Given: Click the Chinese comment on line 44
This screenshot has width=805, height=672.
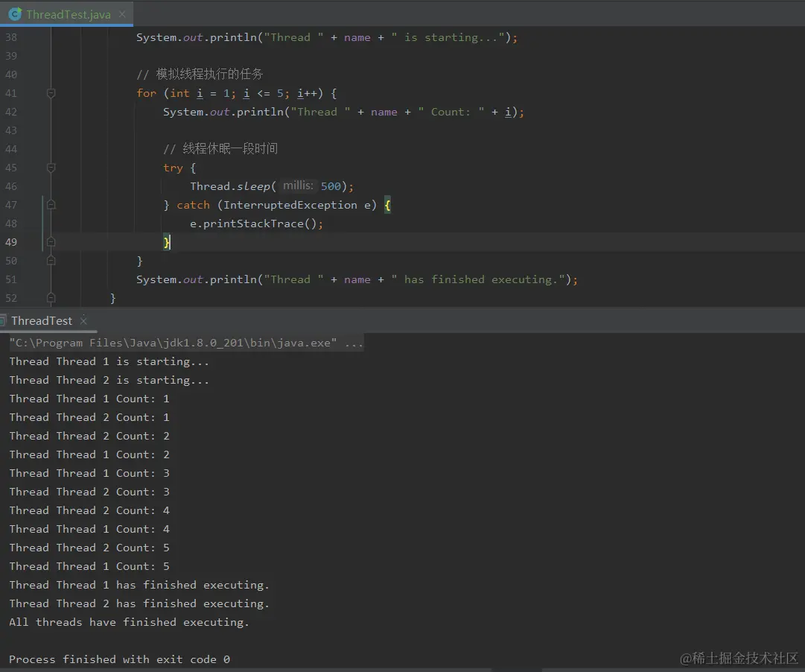Looking at the screenshot, I should tap(220, 148).
